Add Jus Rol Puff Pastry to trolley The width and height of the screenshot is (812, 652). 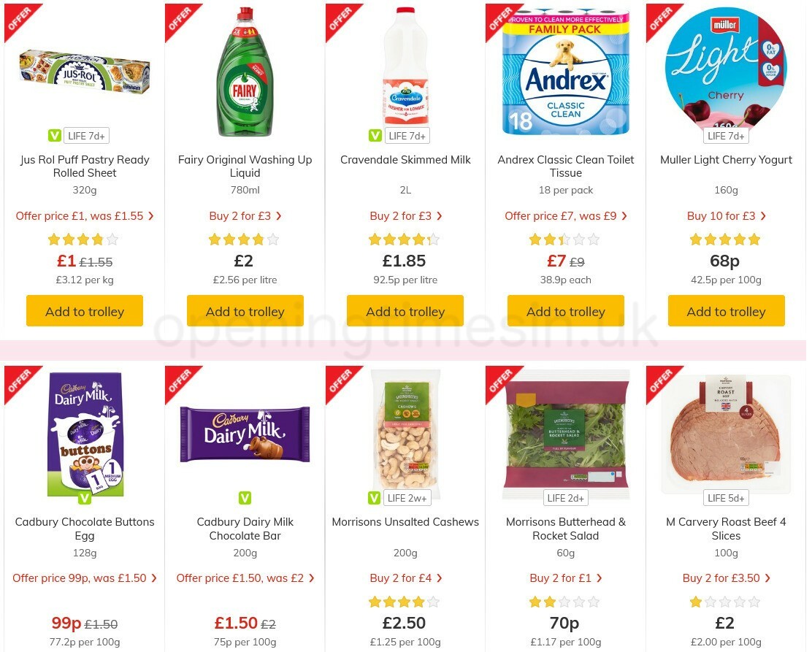point(85,310)
